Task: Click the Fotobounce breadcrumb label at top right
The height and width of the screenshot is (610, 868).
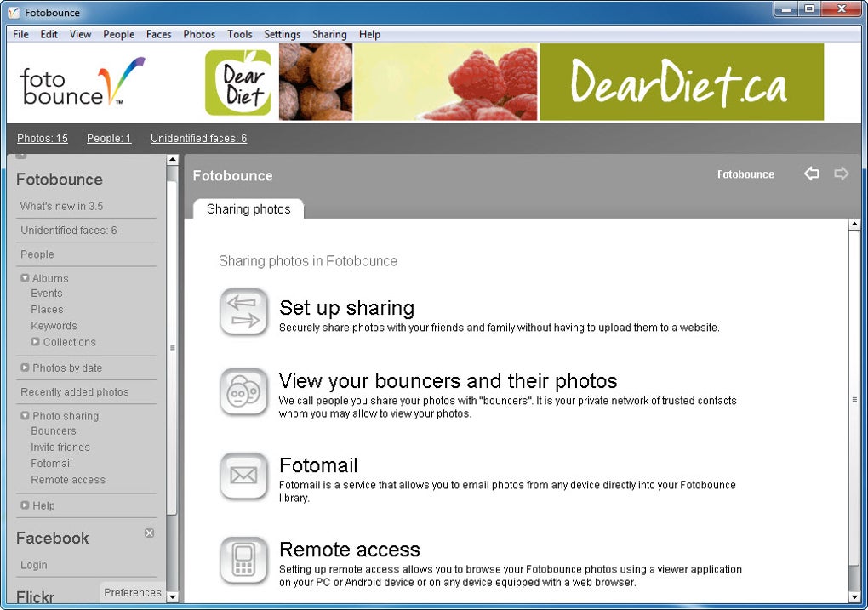Action: [745, 174]
